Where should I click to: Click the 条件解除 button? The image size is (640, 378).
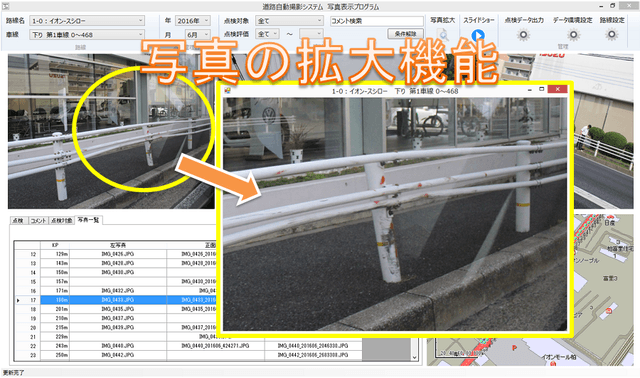coord(405,34)
